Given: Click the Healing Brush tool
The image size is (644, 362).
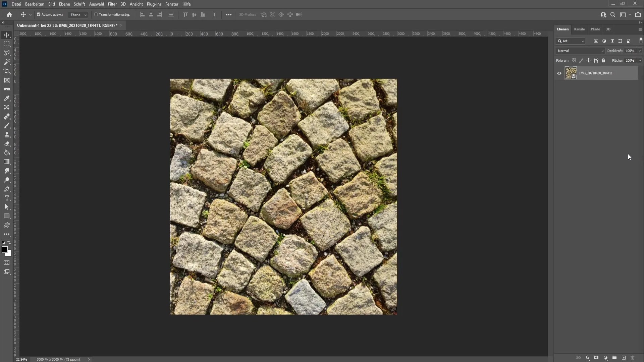Looking at the screenshot, I should coord(7,116).
